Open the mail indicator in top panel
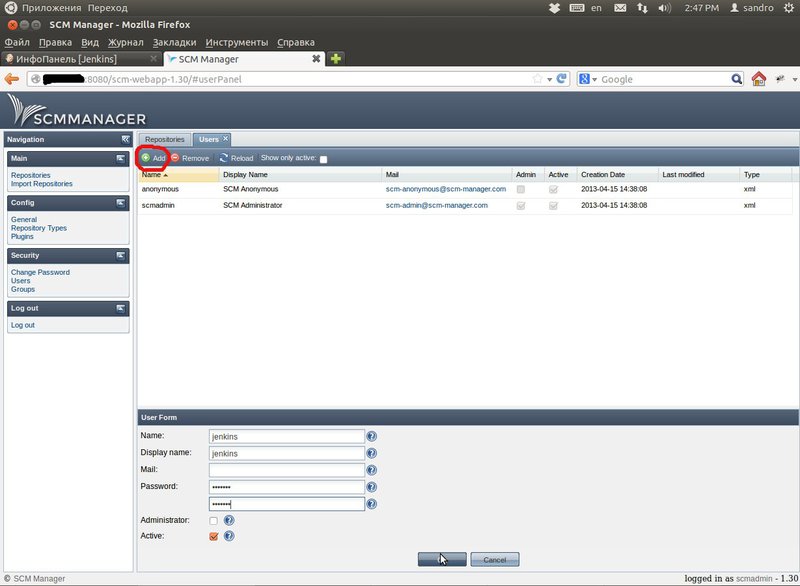 [x=620, y=8]
